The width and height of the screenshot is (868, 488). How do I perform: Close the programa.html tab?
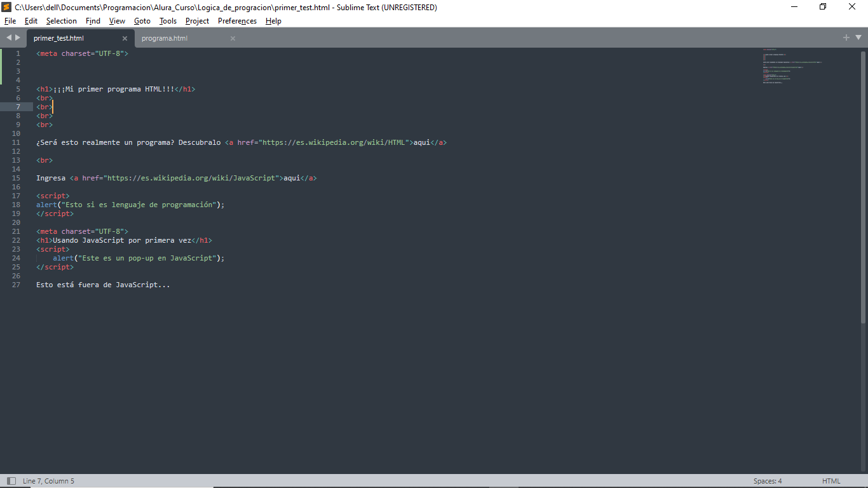(233, 38)
